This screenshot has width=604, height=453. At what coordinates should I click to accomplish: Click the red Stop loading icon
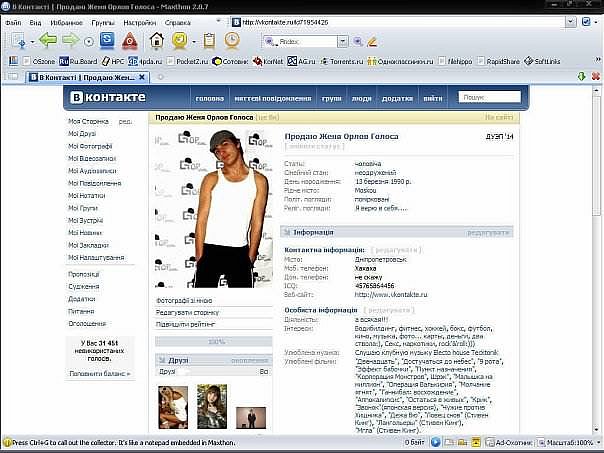click(x=130, y=41)
